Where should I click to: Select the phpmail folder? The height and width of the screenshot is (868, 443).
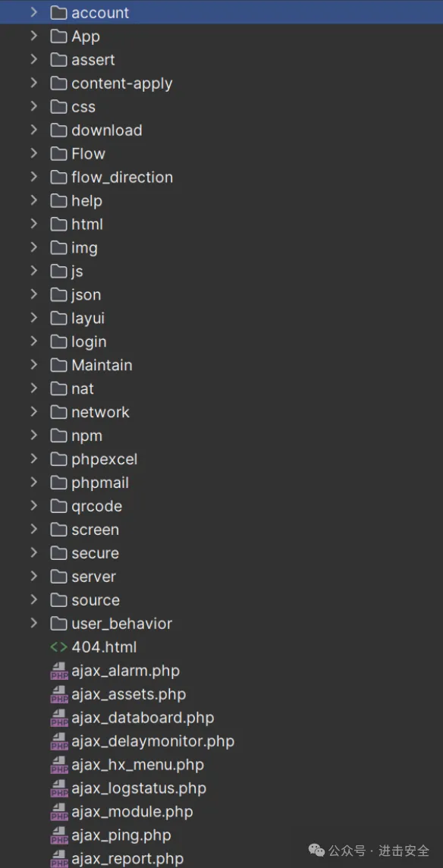(221, 483)
